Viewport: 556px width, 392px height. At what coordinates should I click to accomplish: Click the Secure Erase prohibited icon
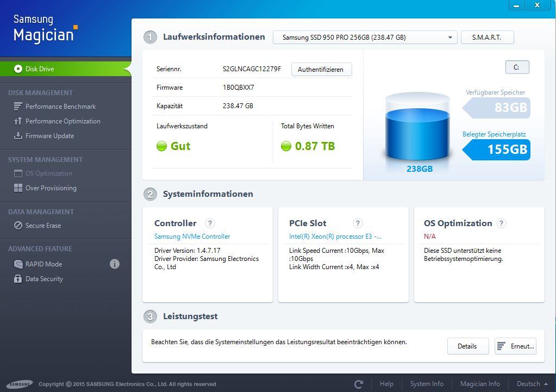(18, 226)
